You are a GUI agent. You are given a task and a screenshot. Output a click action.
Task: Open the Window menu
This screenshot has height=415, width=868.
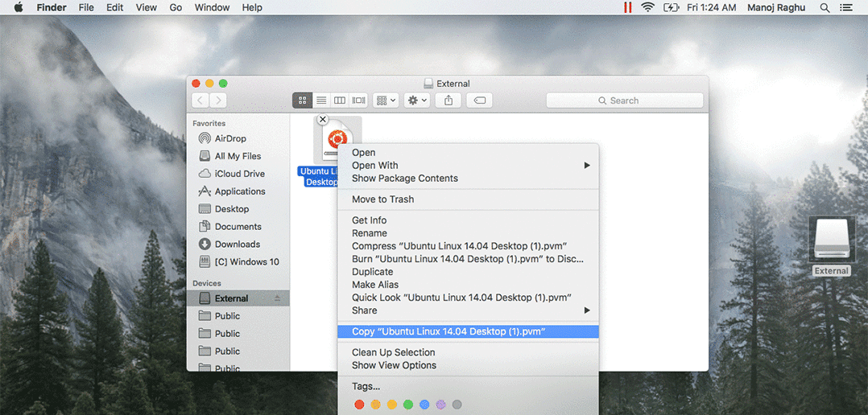coord(212,8)
